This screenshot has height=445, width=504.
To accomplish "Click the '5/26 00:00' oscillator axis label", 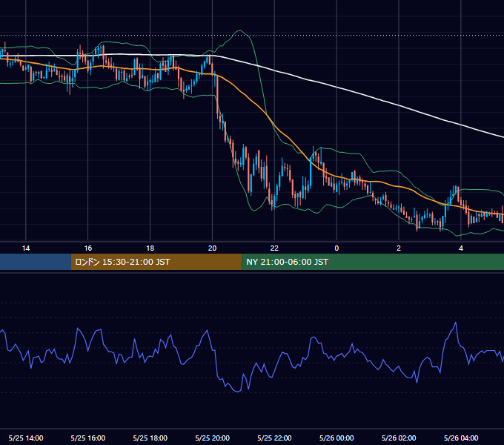I will pos(336,438).
